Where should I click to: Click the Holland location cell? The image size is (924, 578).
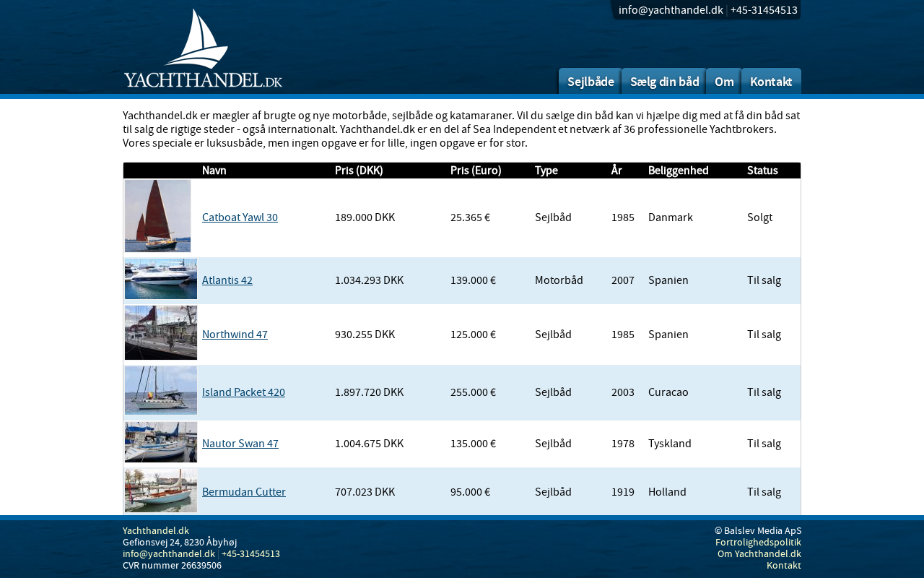(667, 492)
